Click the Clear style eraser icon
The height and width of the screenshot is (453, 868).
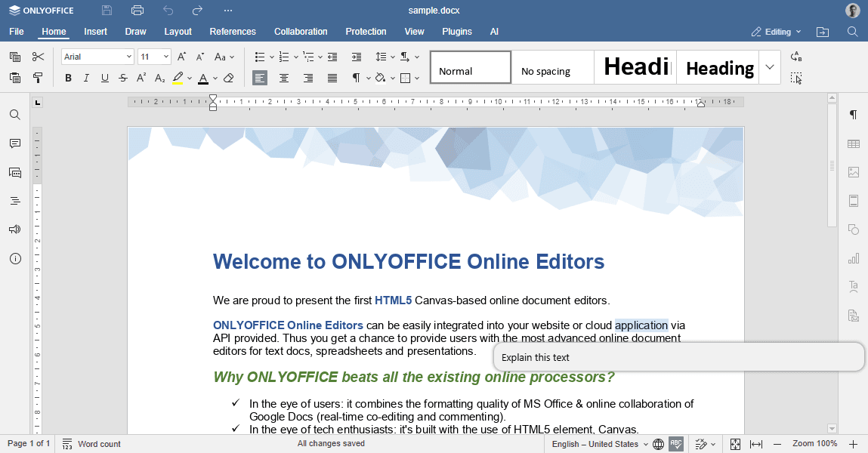[229, 78]
